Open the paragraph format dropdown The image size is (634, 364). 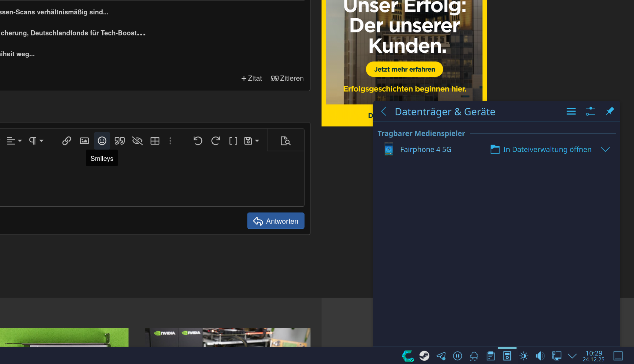[x=36, y=141]
